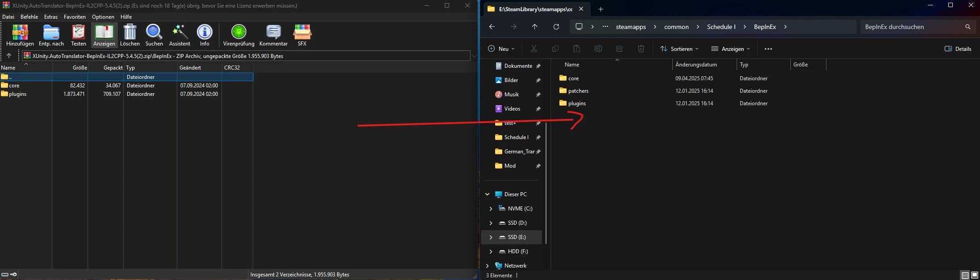Image resolution: width=980 pixels, height=280 pixels.
Task: Open the Assistent wizard
Action: (179, 35)
